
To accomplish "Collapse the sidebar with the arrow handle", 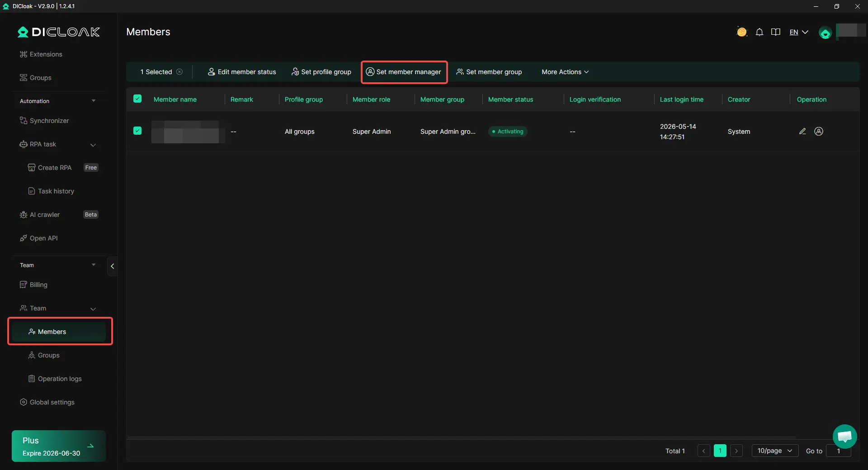I will [112, 266].
